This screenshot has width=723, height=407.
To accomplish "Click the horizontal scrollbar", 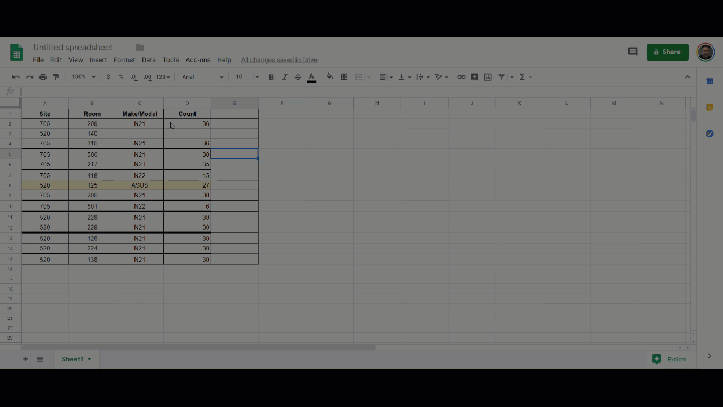I will click(198, 347).
